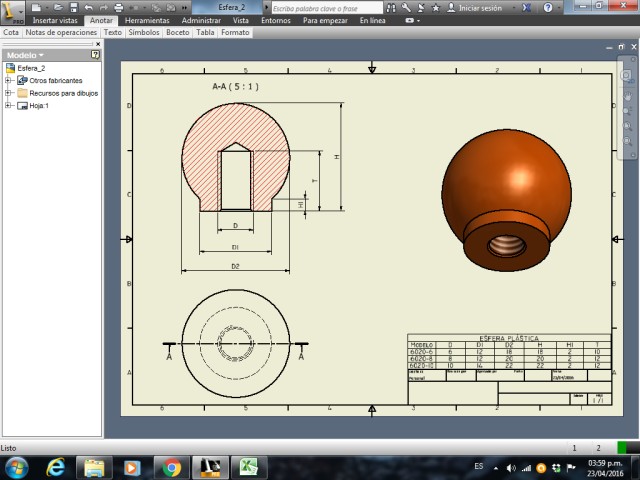The width and height of the screenshot is (640, 480).
Task: Open the Modelo browser dropdown
Action: pyautogui.click(x=25, y=55)
